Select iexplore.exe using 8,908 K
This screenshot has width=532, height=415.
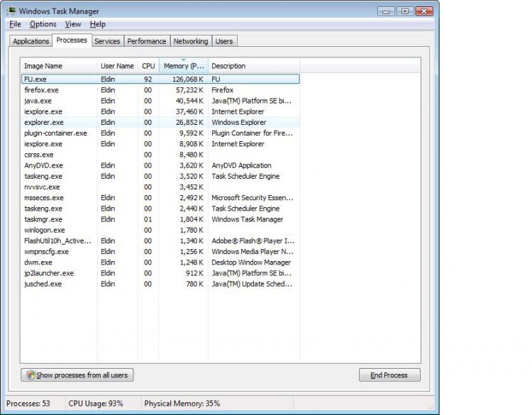pyautogui.click(x=160, y=144)
